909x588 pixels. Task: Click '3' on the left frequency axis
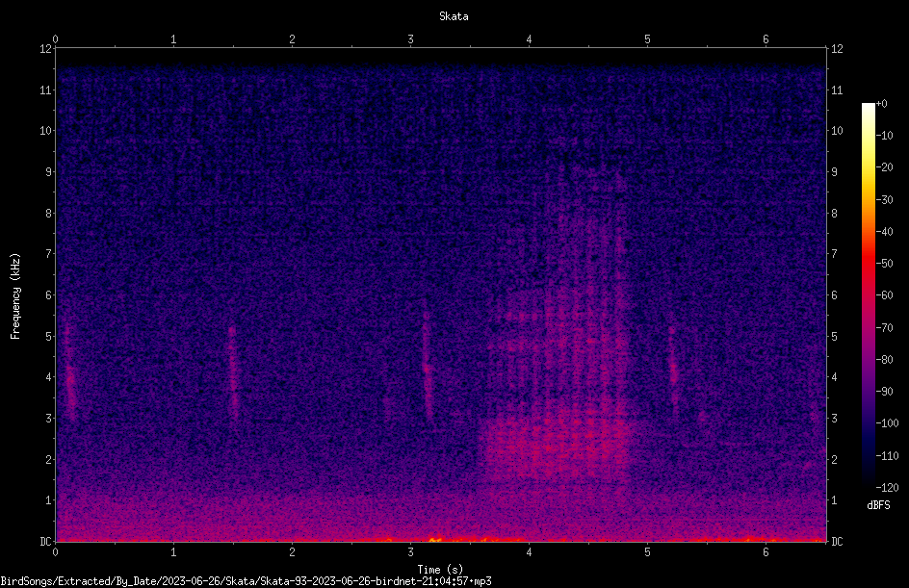click(x=49, y=419)
